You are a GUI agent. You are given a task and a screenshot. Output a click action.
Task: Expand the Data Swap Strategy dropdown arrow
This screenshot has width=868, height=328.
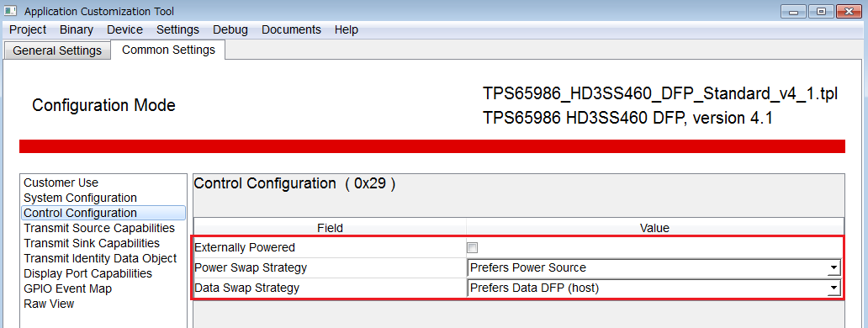click(x=834, y=288)
